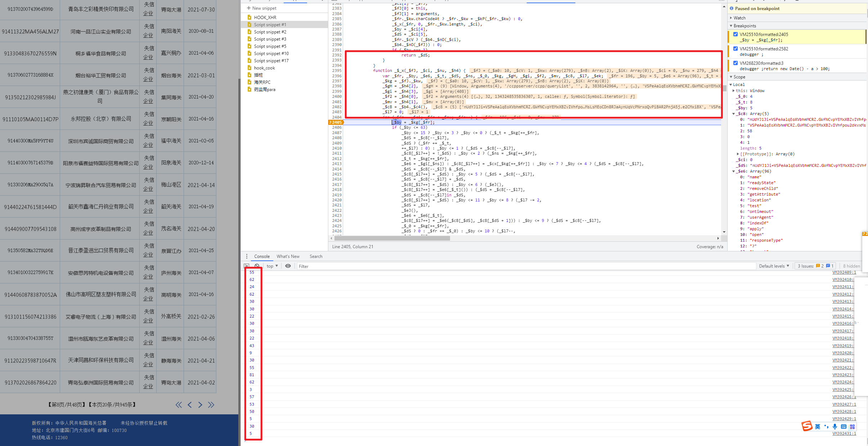
Task: Collapse the _$e6 Array(96) entry
Action: point(734,171)
